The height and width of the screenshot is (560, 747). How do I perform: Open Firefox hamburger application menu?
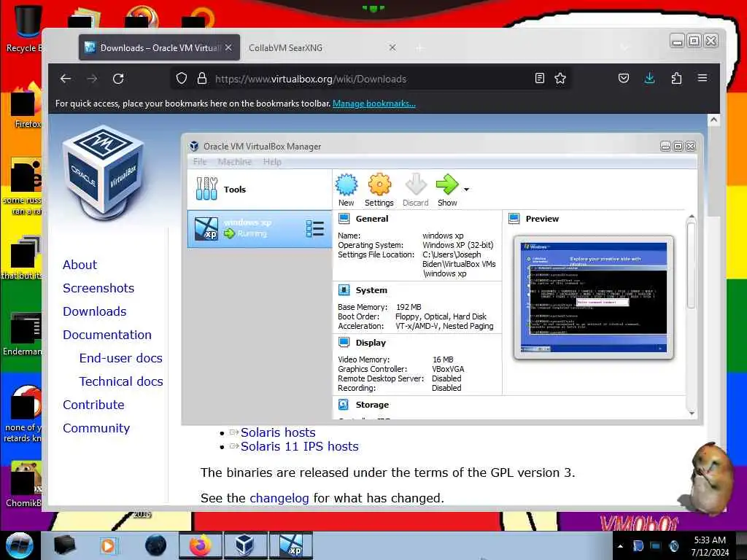pos(703,78)
